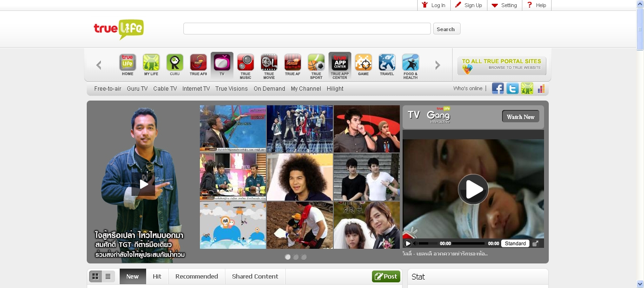Switch to the Hit tab
Viewport: 644px width, 288px height.
pyautogui.click(x=157, y=276)
